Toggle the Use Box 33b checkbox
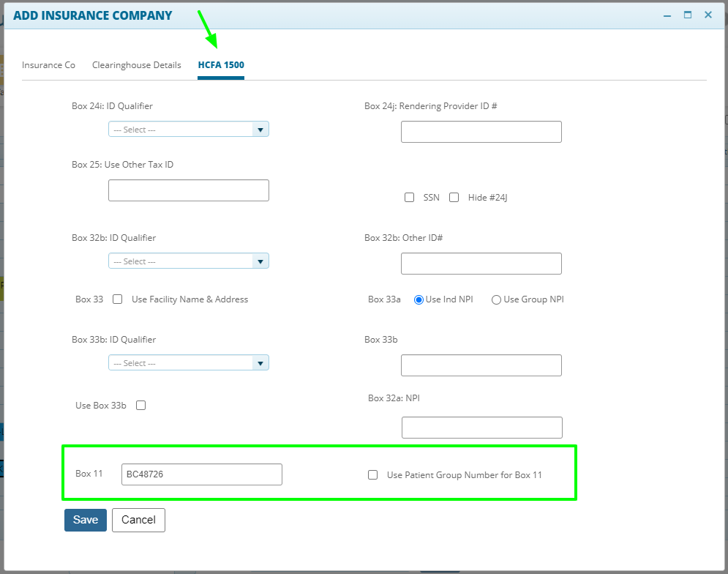This screenshot has width=728, height=574. (140, 406)
